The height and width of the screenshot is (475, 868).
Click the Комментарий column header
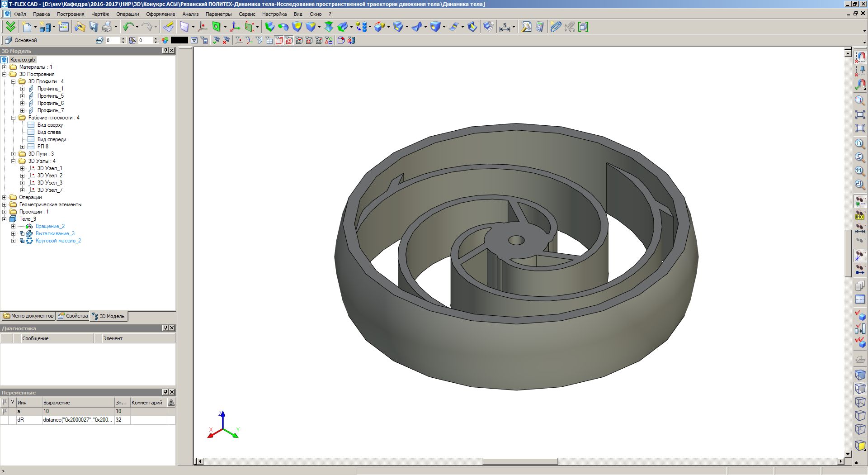(x=148, y=403)
